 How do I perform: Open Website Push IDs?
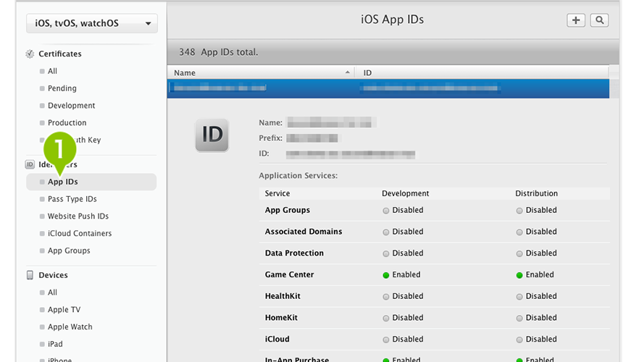pyautogui.click(x=78, y=216)
